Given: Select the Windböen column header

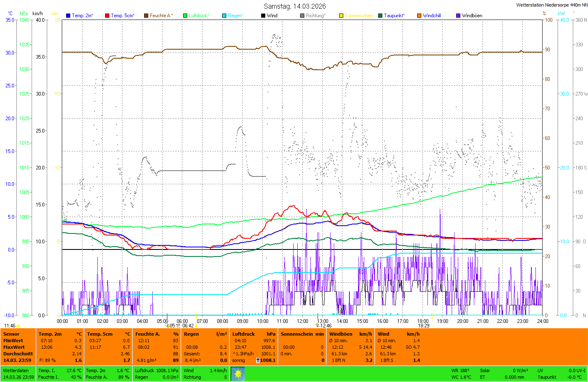Looking at the screenshot, I should [340, 334].
